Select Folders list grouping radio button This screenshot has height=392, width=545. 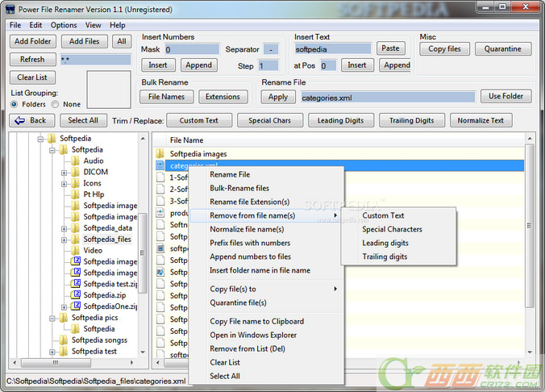(15, 104)
